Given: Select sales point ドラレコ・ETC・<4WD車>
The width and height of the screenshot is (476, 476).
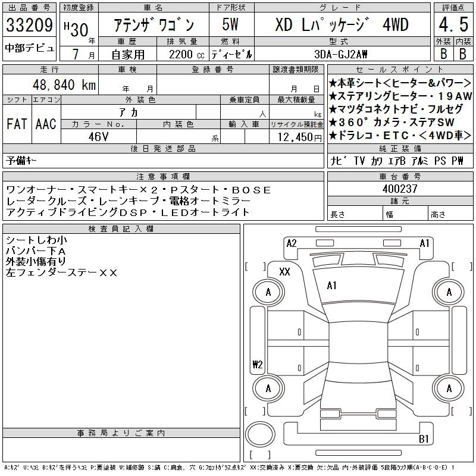Looking at the screenshot, I should [400, 135].
